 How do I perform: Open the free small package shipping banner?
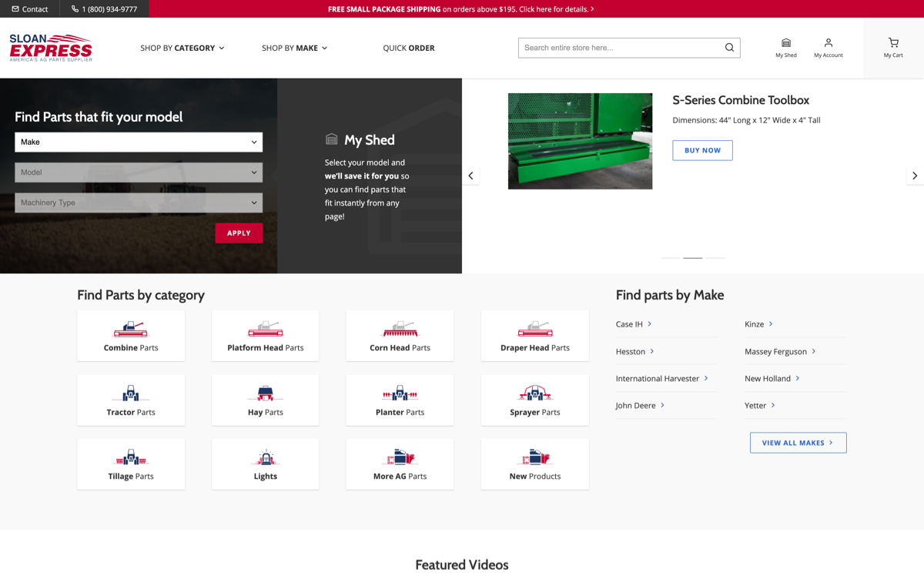(x=460, y=9)
